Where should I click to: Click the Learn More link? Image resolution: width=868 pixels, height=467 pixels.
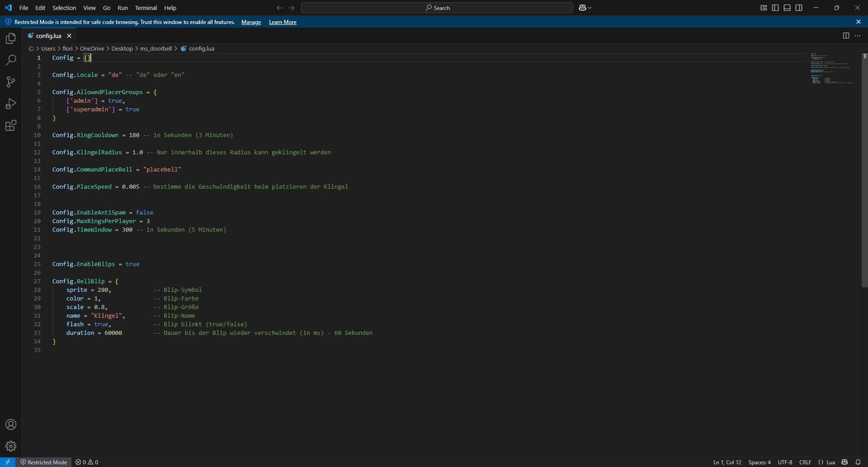pos(283,22)
